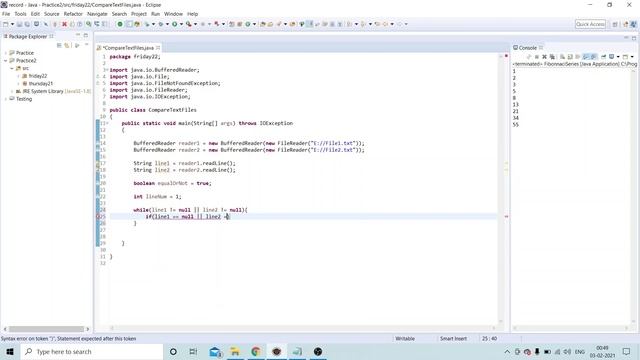Click Display Selected Console icon
Viewport: 640px width, 360px height.
(x=611, y=57)
